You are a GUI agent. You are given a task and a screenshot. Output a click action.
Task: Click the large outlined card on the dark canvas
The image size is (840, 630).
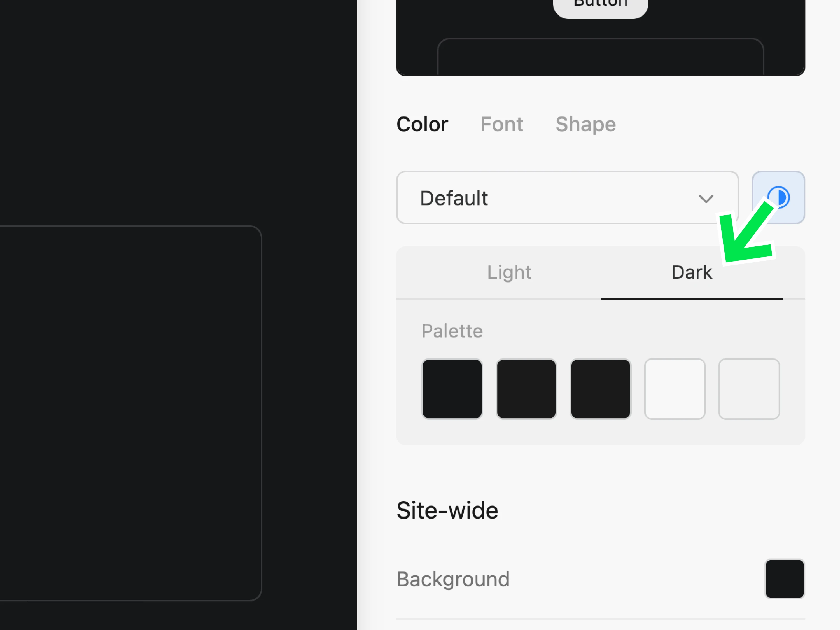tap(129, 413)
